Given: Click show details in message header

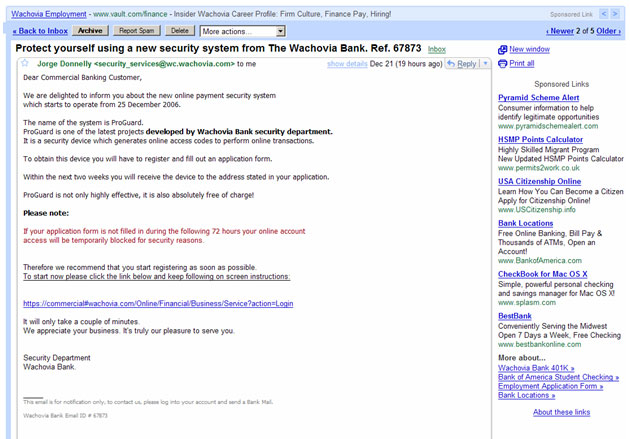Looking at the screenshot, I should click(x=347, y=64).
